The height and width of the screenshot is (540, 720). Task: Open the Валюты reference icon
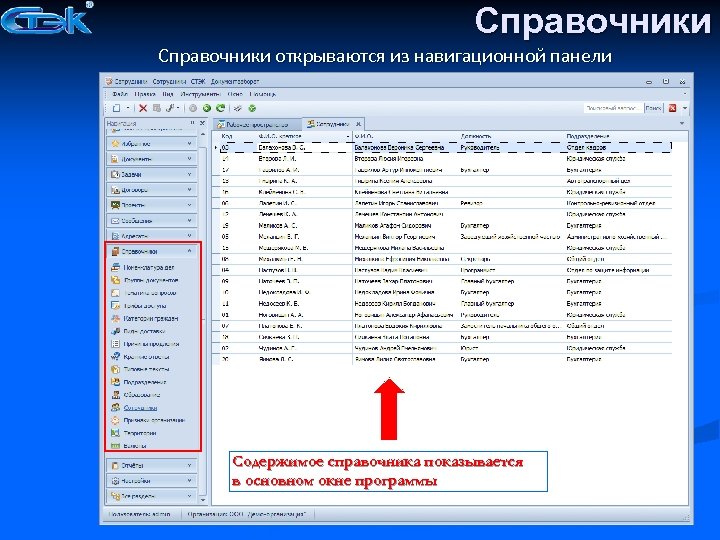[115, 446]
